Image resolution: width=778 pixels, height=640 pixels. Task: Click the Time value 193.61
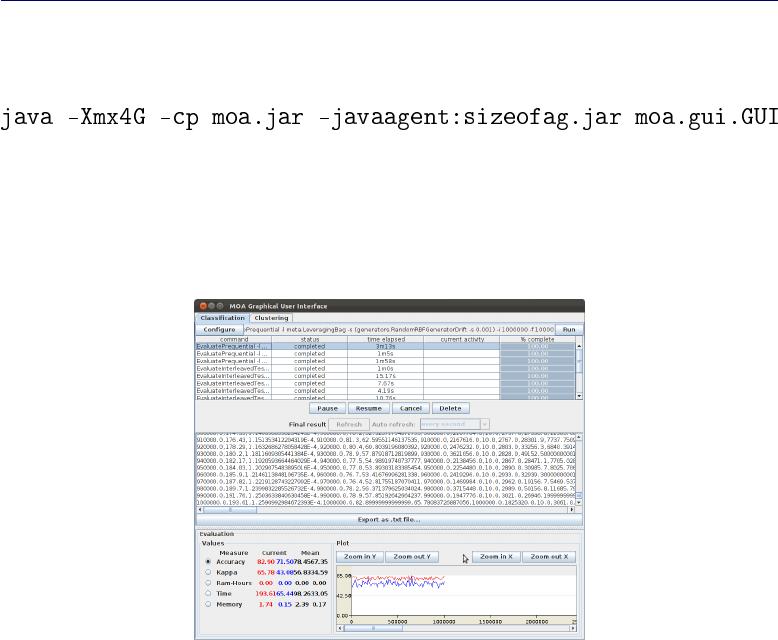pyautogui.click(x=265, y=594)
